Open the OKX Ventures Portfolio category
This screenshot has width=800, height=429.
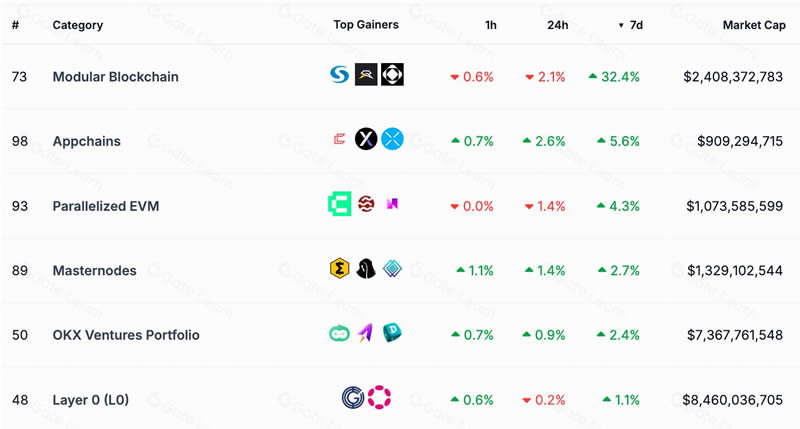[126, 335]
